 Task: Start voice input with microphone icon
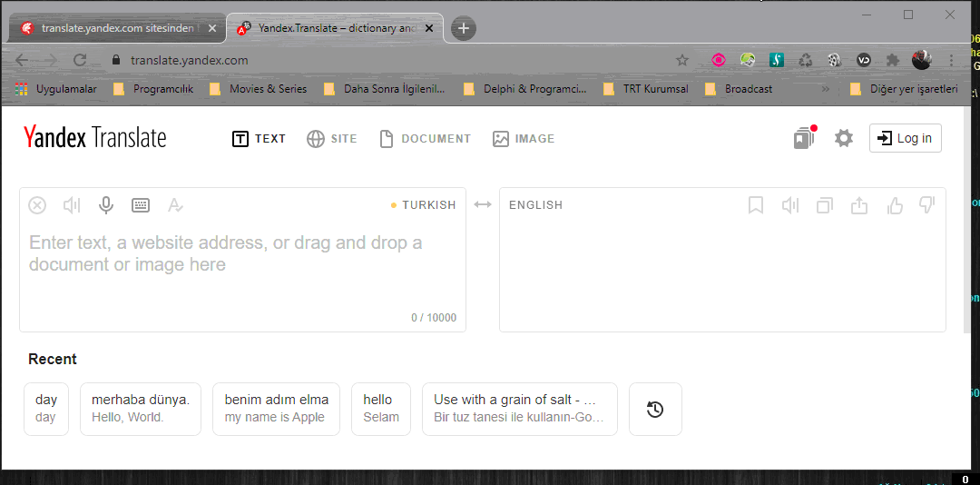[x=106, y=204]
